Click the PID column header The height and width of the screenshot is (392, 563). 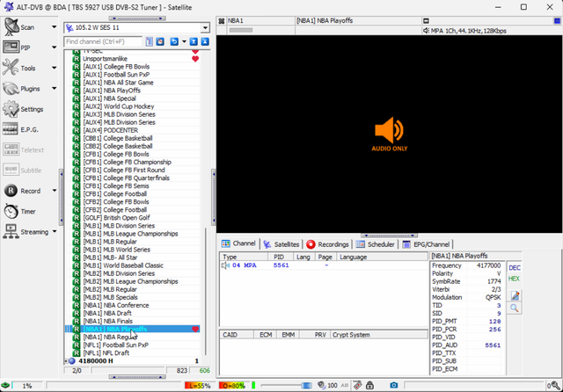[281, 257]
